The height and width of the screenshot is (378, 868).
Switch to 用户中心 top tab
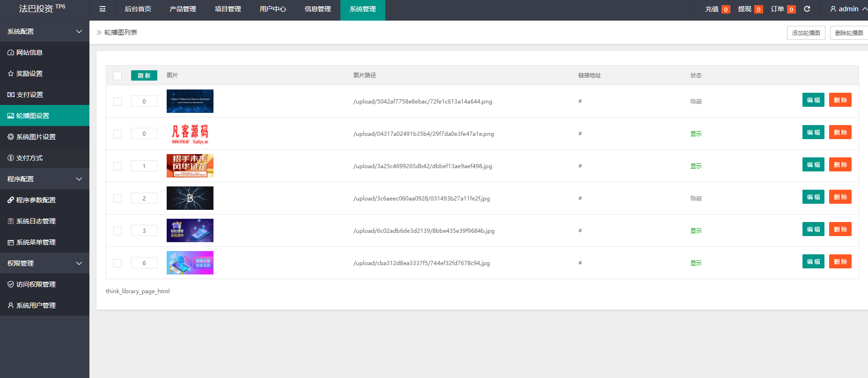coord(272,9)
